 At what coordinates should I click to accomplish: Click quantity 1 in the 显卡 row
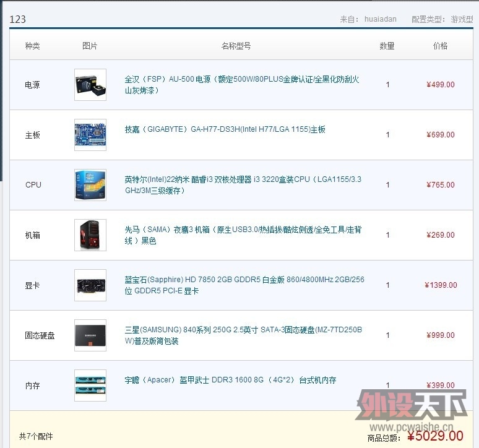pos(387,285)
